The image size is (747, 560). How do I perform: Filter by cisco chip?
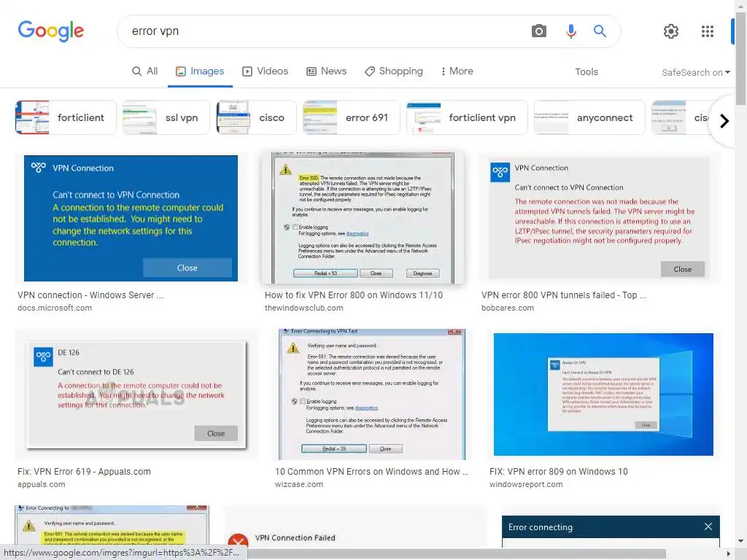tap(256, 117)
